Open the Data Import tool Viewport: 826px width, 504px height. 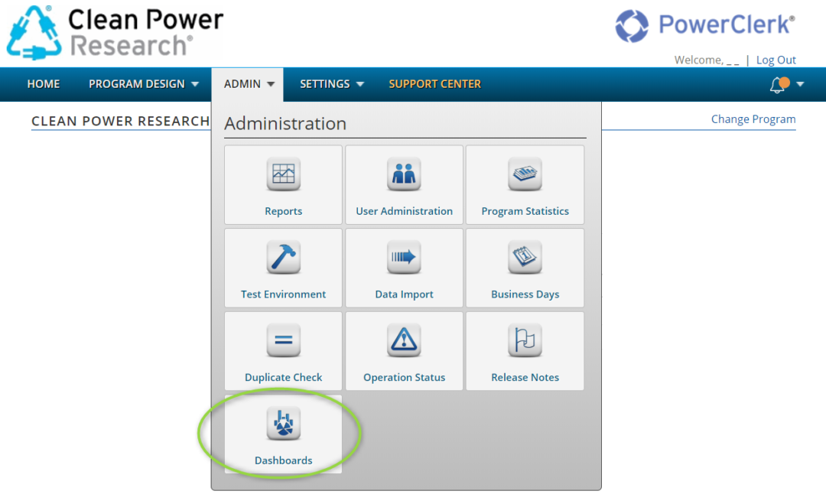(x=404, y=268)
